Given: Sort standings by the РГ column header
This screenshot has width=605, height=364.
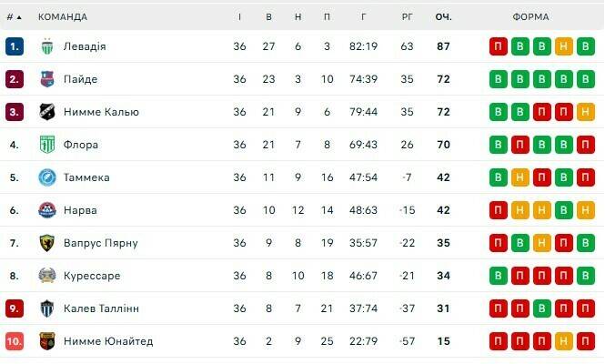Looking at the screenshot, I should pos(407,16).
